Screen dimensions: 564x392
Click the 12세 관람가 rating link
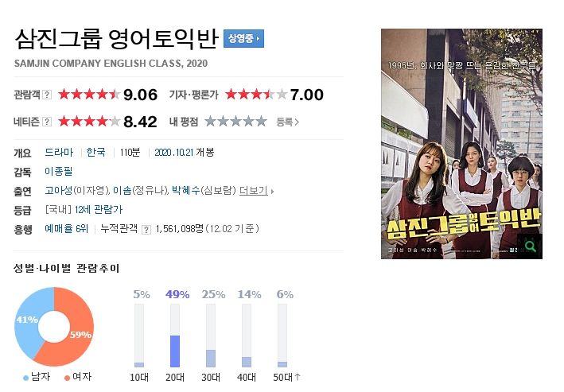coord(99,209)
